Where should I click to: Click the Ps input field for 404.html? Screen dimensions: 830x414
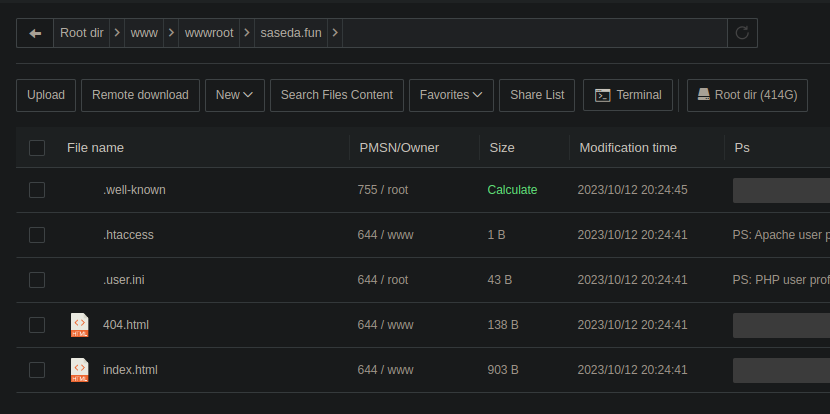coord(781,325)
